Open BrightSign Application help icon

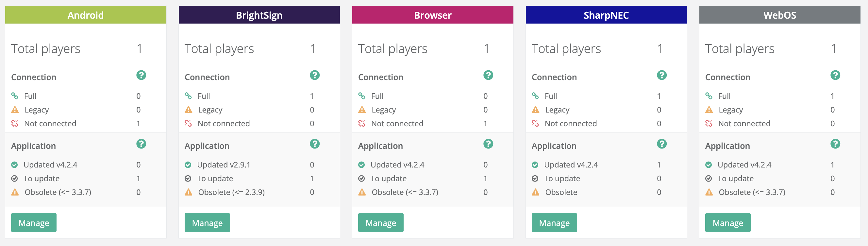(x=314, y=144)
